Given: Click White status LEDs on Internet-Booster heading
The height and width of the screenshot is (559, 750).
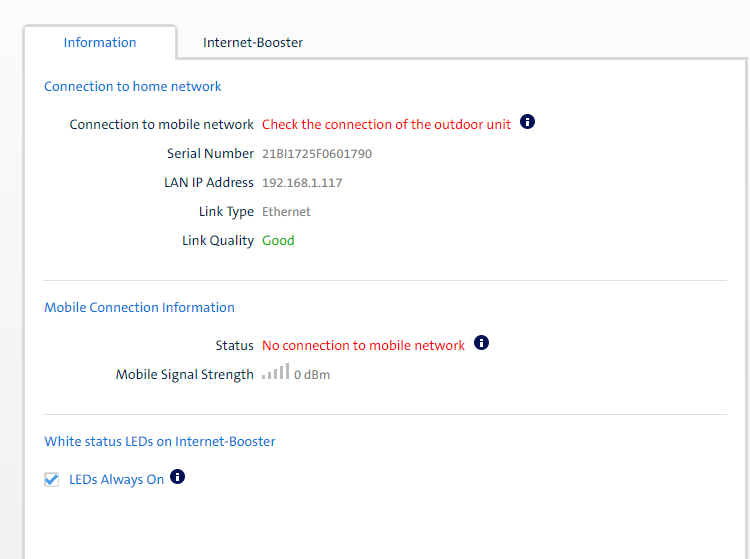Looking at the screenshot, I should click(159, 441).
